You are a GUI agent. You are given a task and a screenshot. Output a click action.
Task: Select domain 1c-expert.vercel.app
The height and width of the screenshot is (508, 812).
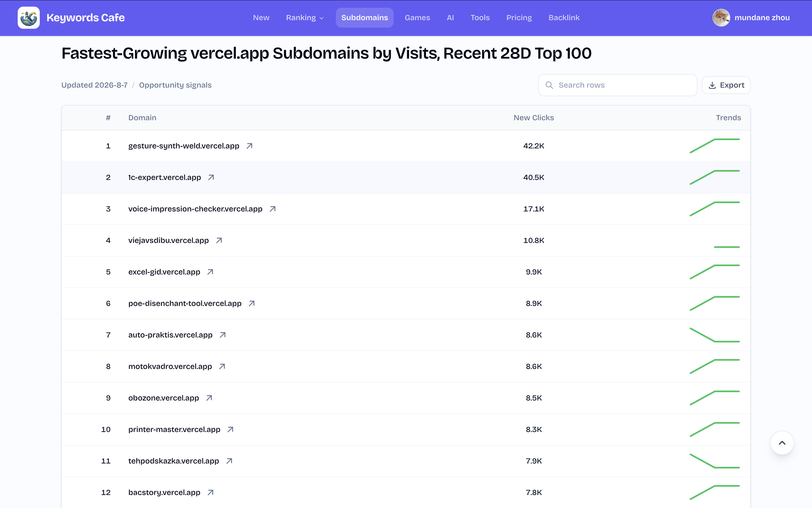point(165,177)
